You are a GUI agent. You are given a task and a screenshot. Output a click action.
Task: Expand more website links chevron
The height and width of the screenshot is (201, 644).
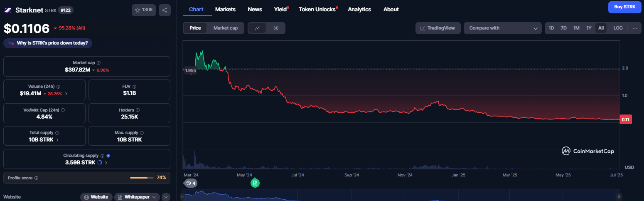166,197
